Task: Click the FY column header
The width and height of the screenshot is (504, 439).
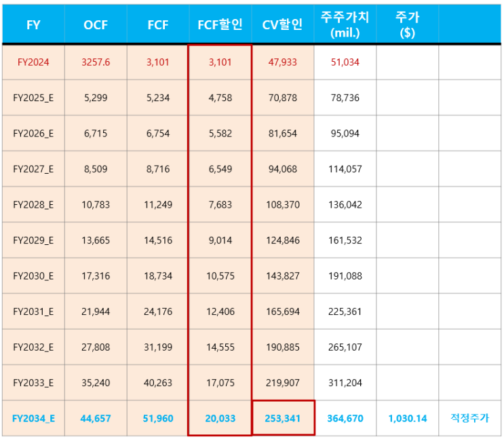Action: click(x=33, y=24)
